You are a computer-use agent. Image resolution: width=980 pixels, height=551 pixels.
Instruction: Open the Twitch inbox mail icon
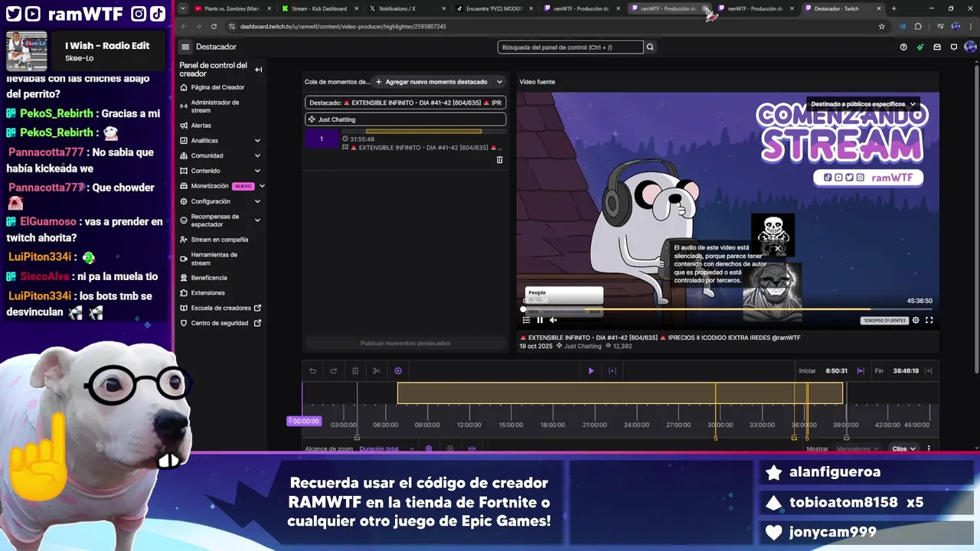[x=937, y=47]
